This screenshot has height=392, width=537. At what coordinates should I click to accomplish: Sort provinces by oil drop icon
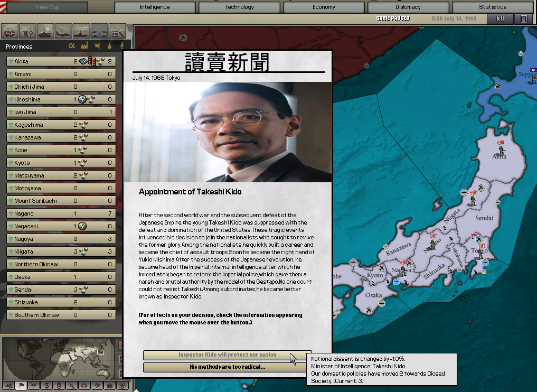[x=110, y=46]
